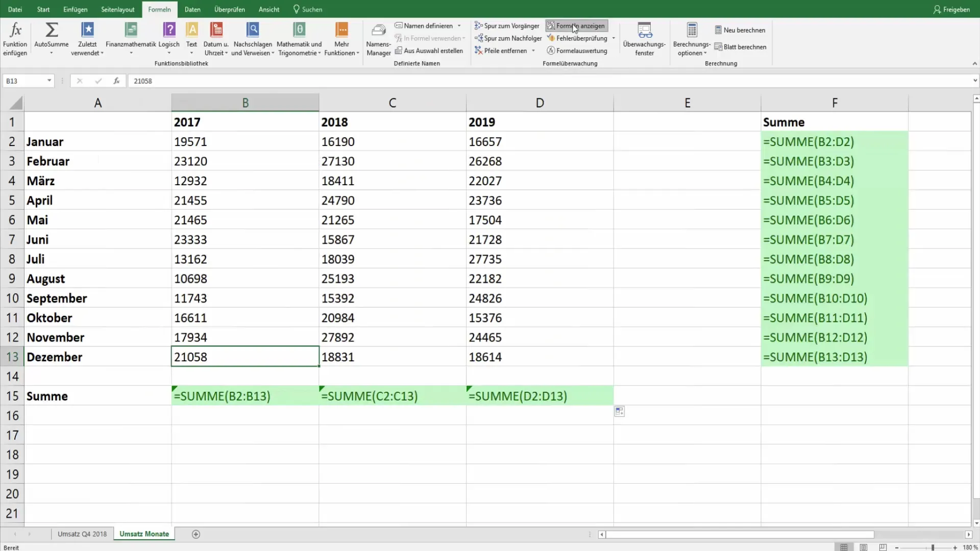Switch to the Einfügen tab
Viewport: 980px width, 551px height.
pyautogui.click(x=76, y=9)
